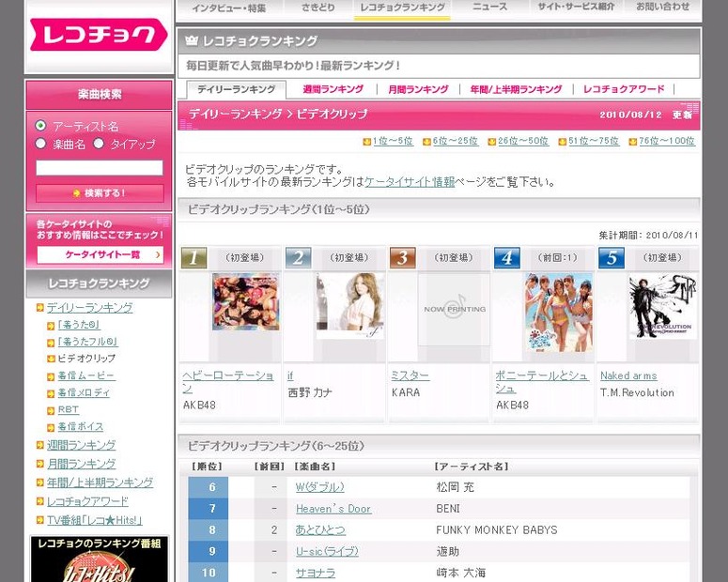728x582 pixels.
Task: Open 着信メロディ sidebar link
Action: [x=84, y=393]
